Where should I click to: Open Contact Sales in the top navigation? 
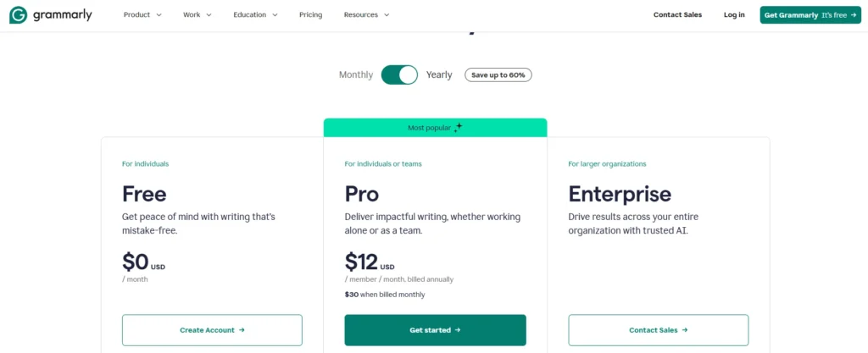click(x=677, y=15)
